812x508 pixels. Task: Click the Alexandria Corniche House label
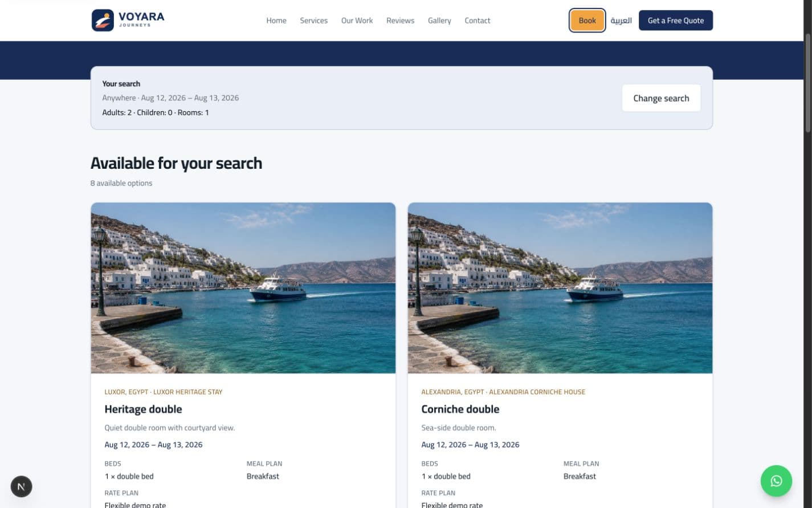click(537, 392)
